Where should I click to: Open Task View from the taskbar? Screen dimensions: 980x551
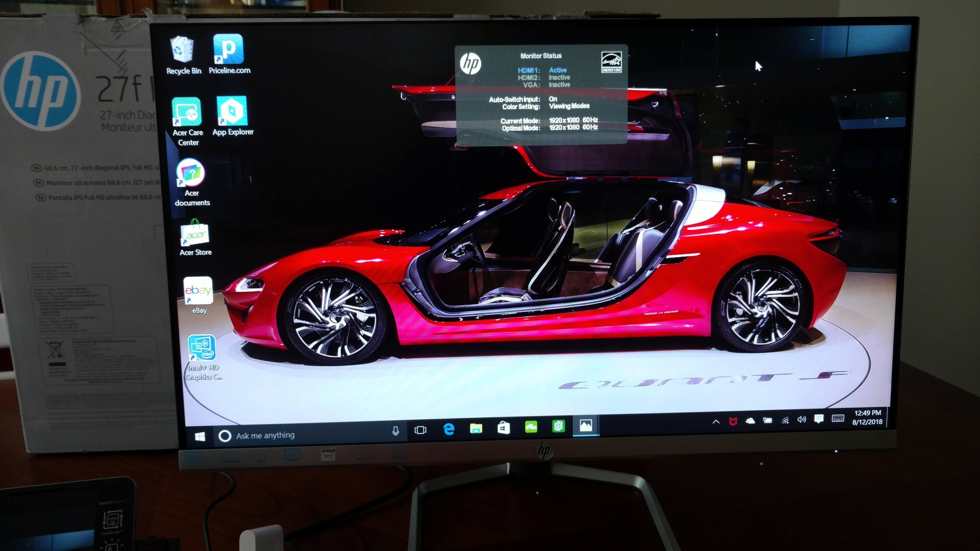(420, 430)
